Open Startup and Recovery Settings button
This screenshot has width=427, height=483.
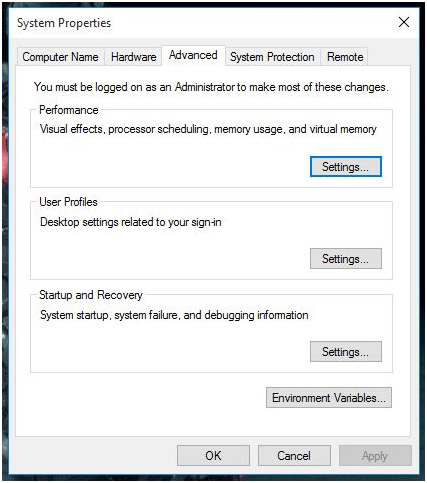click(x=346, y=352)
